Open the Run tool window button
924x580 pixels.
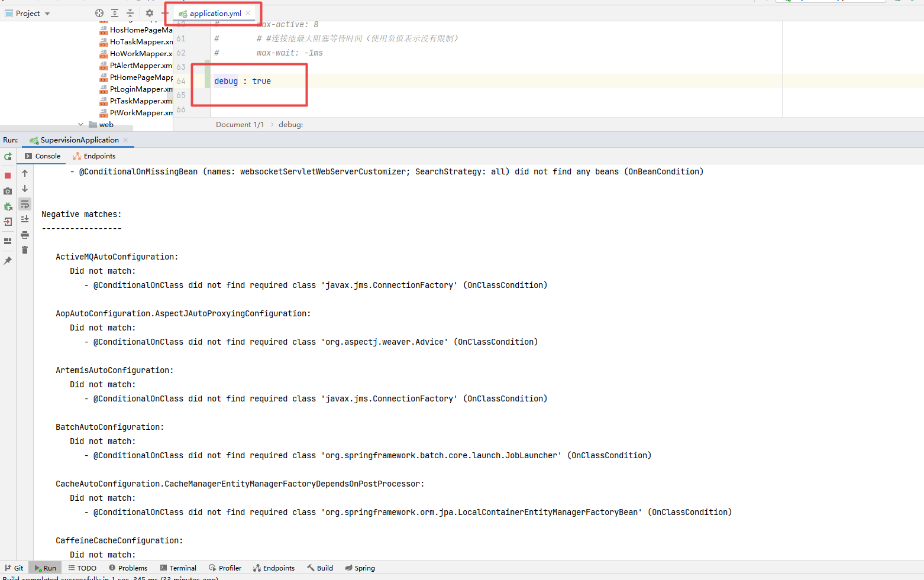tap(45, 568)
